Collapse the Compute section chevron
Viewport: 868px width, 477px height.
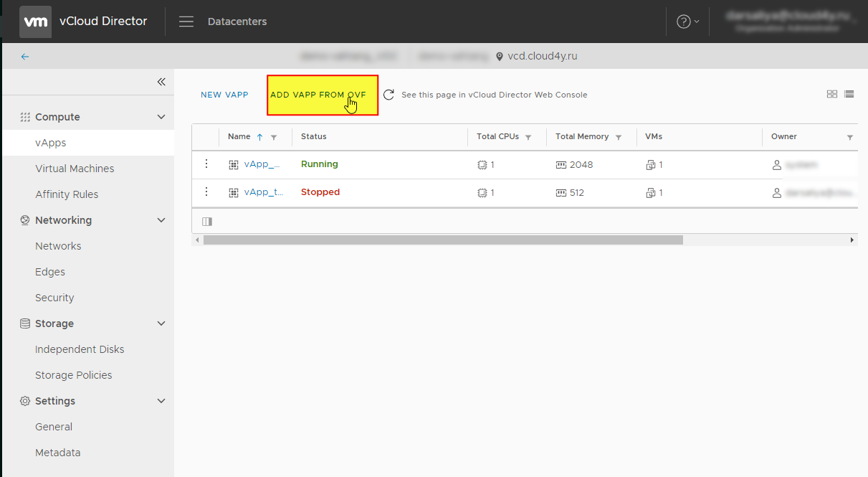pos(161,117)
